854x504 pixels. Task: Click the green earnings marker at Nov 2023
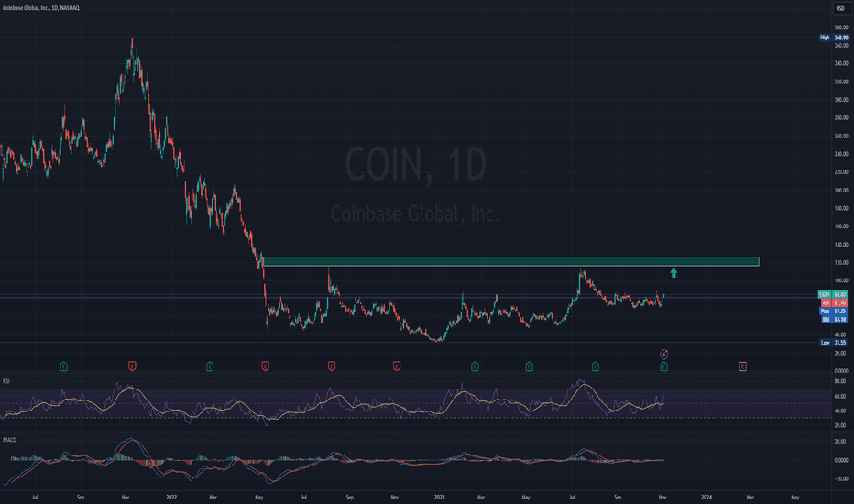click(x=663, y=367)
